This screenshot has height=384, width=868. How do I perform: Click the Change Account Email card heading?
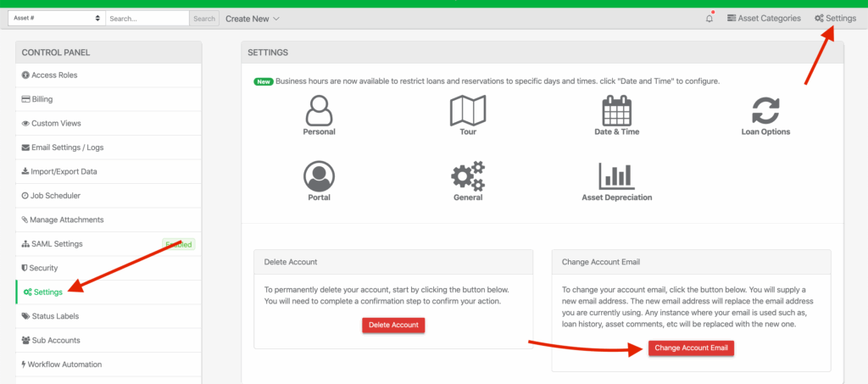(x=601, y=262)
